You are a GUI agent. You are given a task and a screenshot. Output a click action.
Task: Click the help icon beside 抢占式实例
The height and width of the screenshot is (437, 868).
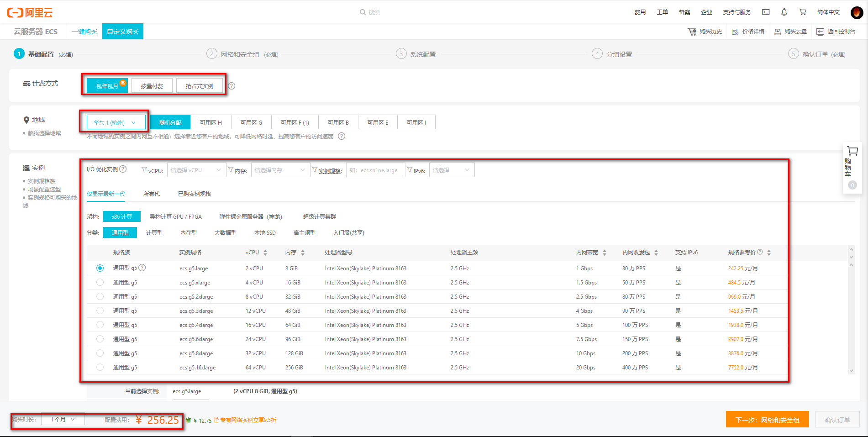(x=231, y=86)
